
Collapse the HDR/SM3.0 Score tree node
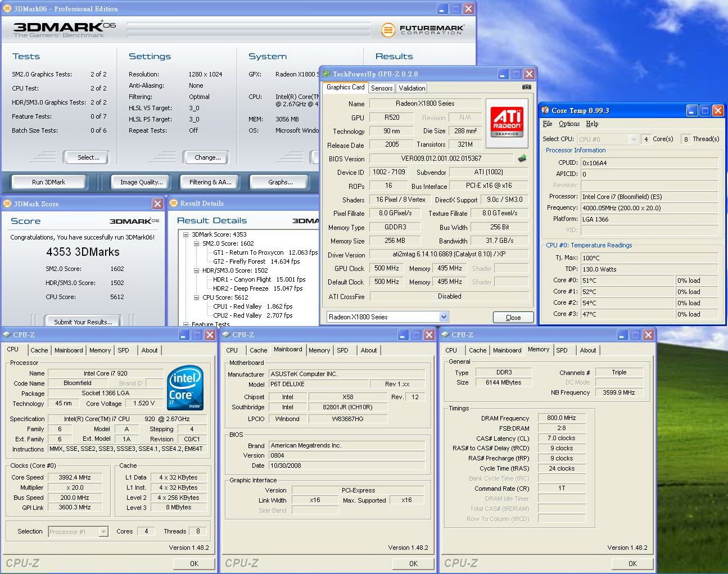[x=197, y=270]
